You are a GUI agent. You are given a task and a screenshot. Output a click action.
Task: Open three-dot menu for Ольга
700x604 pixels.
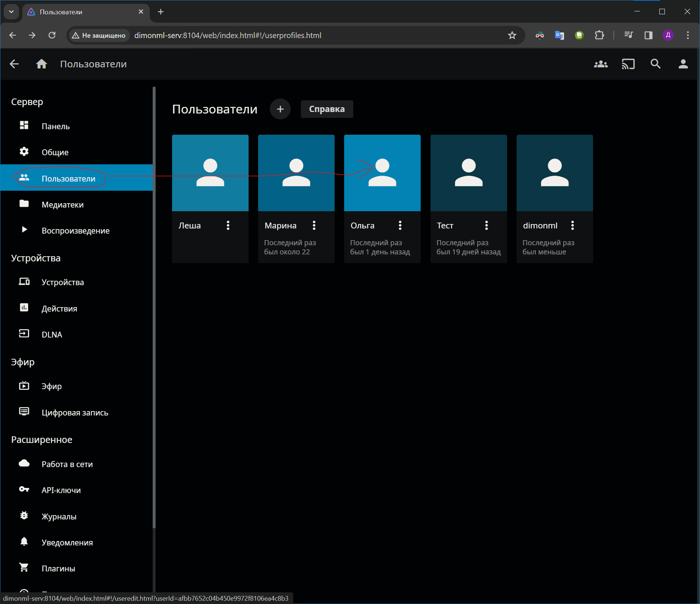[400, 225]
